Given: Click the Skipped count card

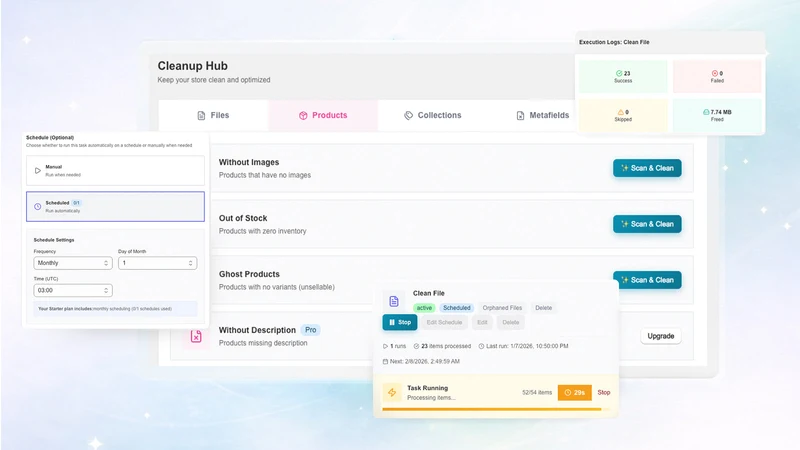Looking at the screenshot, I should 623,115.
